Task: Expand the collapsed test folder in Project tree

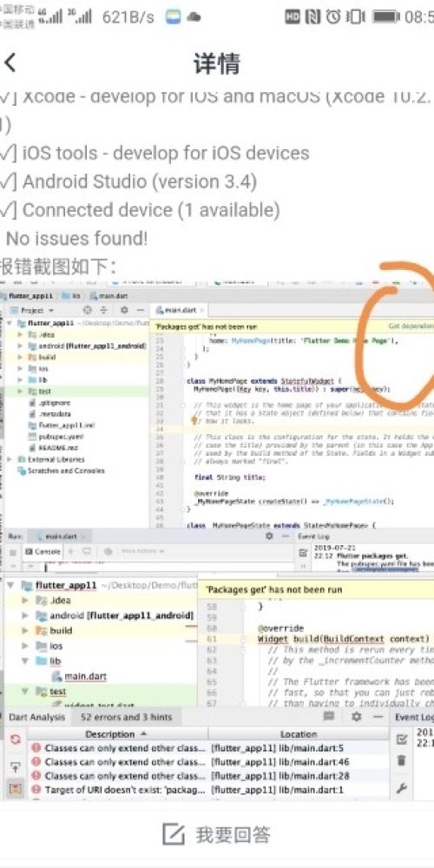Action: tap(21, 391)
